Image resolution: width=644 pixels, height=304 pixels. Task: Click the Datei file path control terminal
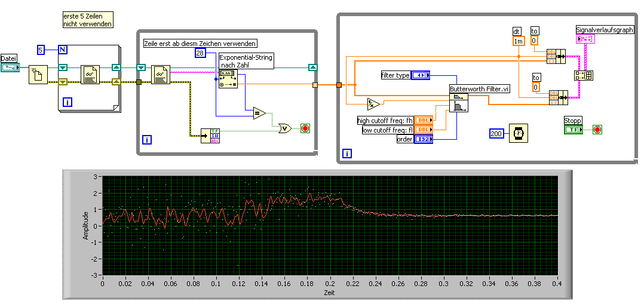point(10,67)
